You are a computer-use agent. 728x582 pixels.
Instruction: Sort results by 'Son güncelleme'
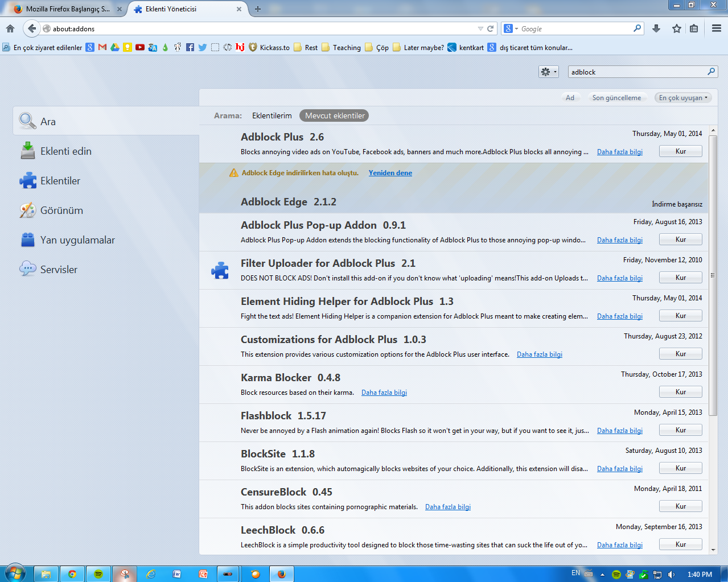point(616,98)
